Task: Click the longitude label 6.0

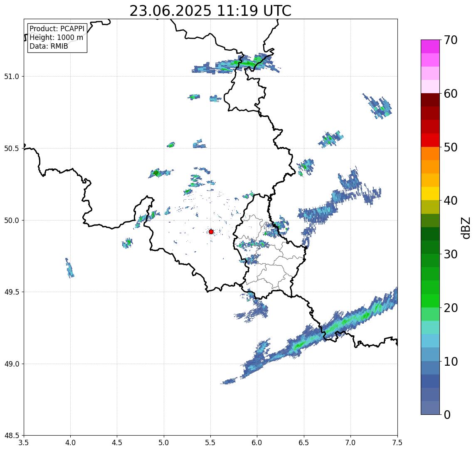Action: coord(257,443)
